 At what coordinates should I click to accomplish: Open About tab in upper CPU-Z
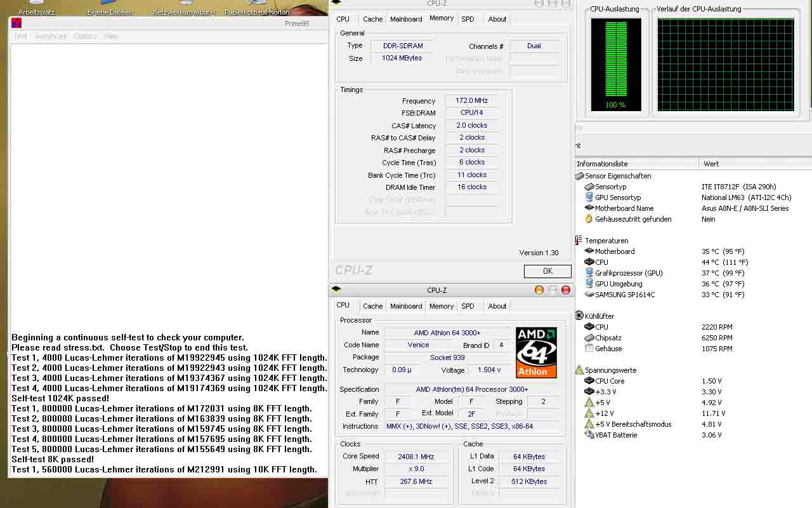pyautogui.click(x=497, y=19)
